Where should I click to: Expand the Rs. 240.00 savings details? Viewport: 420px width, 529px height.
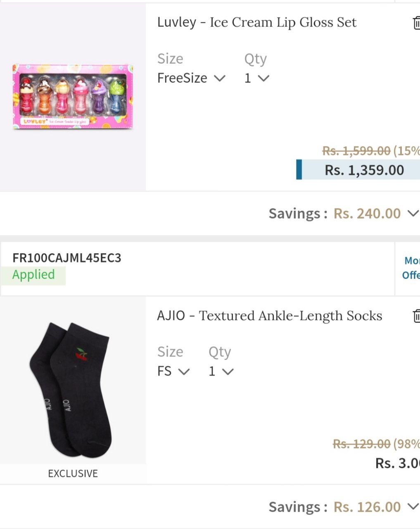pyautogui.click(x=413, y=213)
